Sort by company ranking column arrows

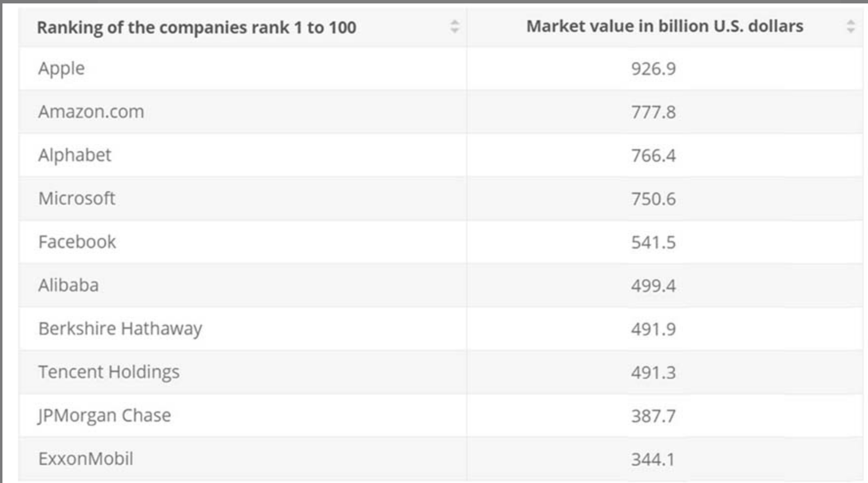(x=455, y=26)
